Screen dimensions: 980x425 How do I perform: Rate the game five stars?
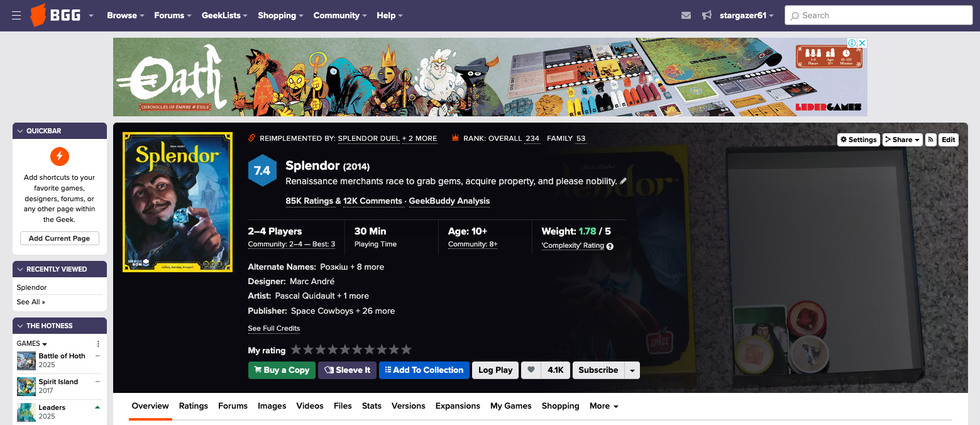(x=345, y=350)
